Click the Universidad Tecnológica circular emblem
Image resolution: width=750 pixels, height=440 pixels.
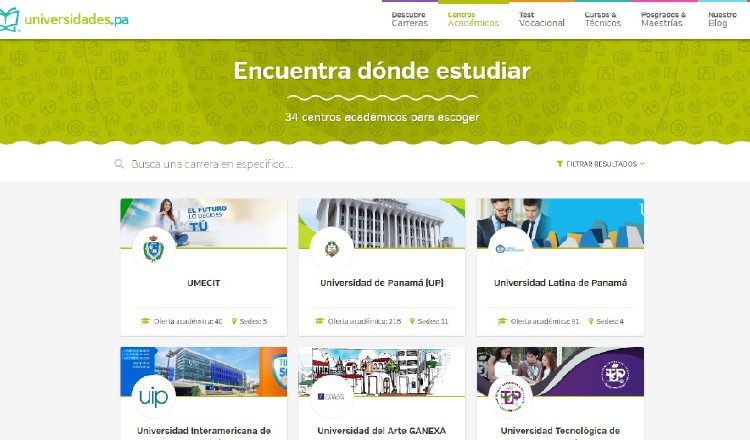(x=510, y=397)
